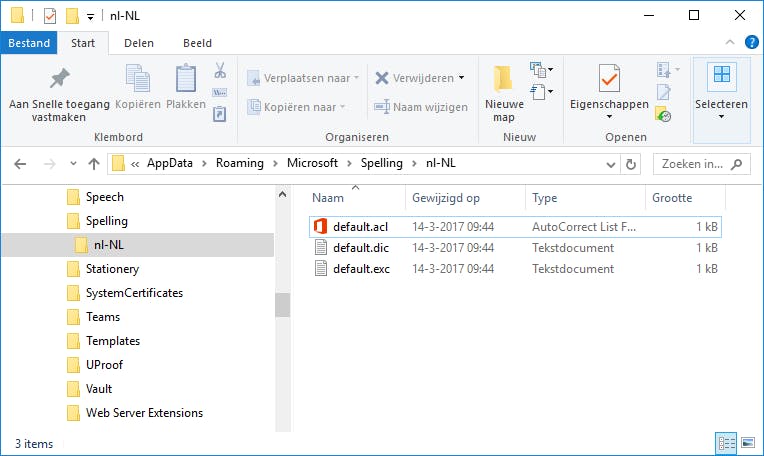Screen dimensions: 764x456
Task: Click Spelling in the address breadcrumb
Action: click(x=382, y=164)
